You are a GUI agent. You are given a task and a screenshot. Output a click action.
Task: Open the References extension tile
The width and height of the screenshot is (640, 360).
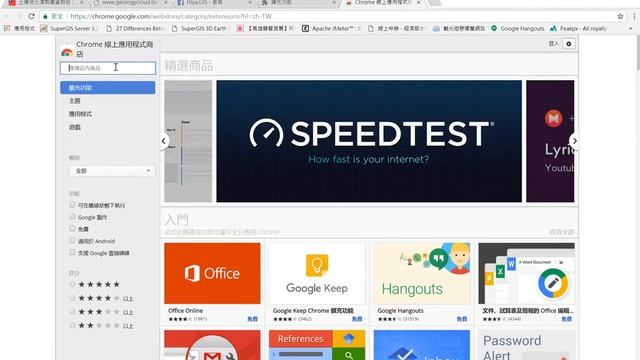[x=317, y=345]
